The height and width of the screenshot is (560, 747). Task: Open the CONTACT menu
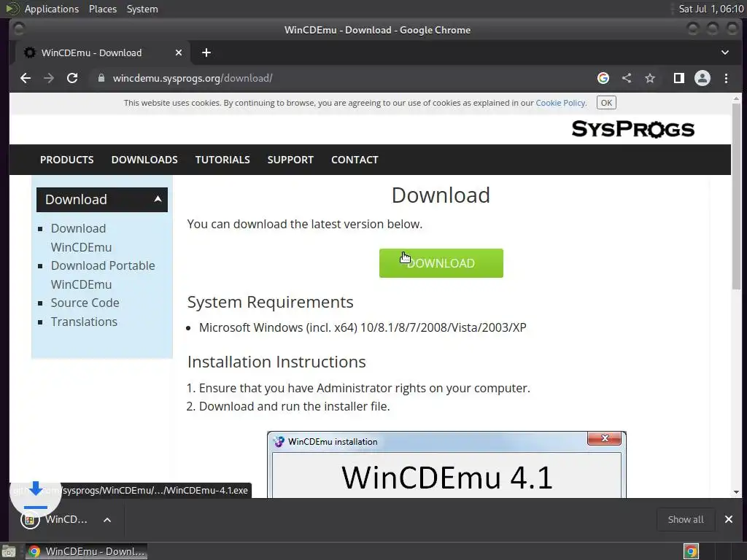tap(355, 160)
